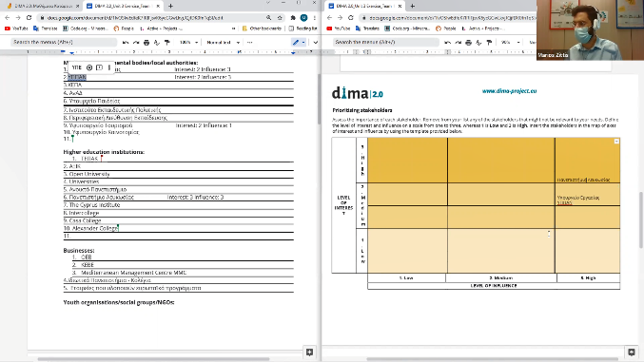
Task: Expand the editing mode dropdown arrow beside the pencil
Action: pos(303,42)
